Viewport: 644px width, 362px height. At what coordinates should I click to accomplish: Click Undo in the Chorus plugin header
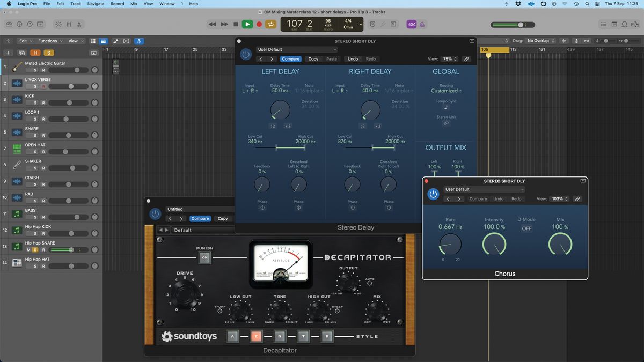(x=498, y=198)
